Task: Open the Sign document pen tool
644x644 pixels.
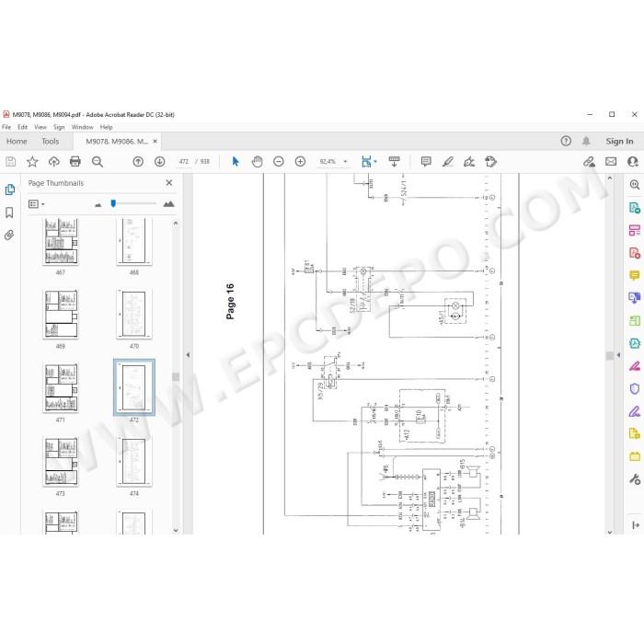Action: 469,162
